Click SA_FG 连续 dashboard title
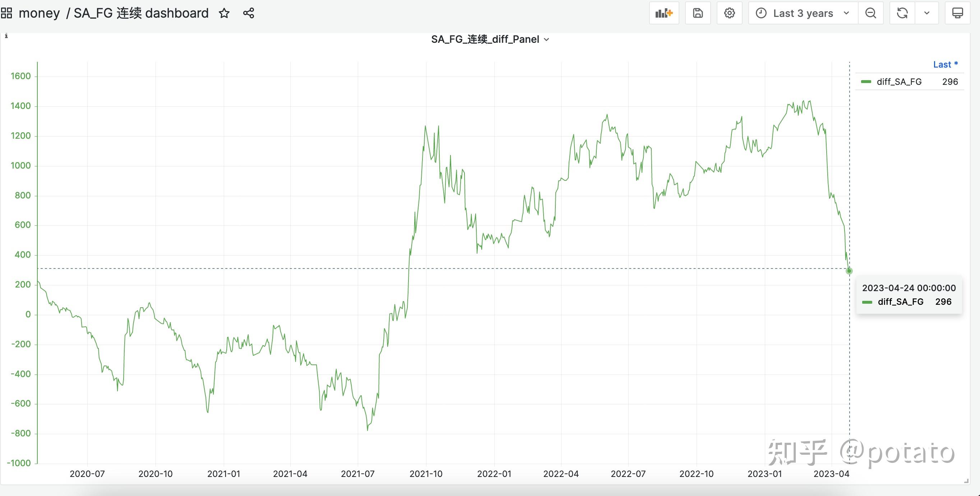The width and height of the screenshot is (980, 496). click(x=141, y=13)
